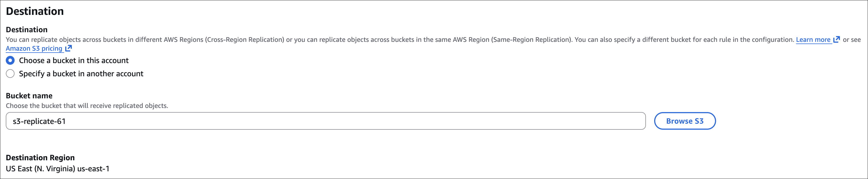The height and width of the screenshot is (179, 868).
Task: Click the "or see" text before the pricing link
Action: pos(851,40)
